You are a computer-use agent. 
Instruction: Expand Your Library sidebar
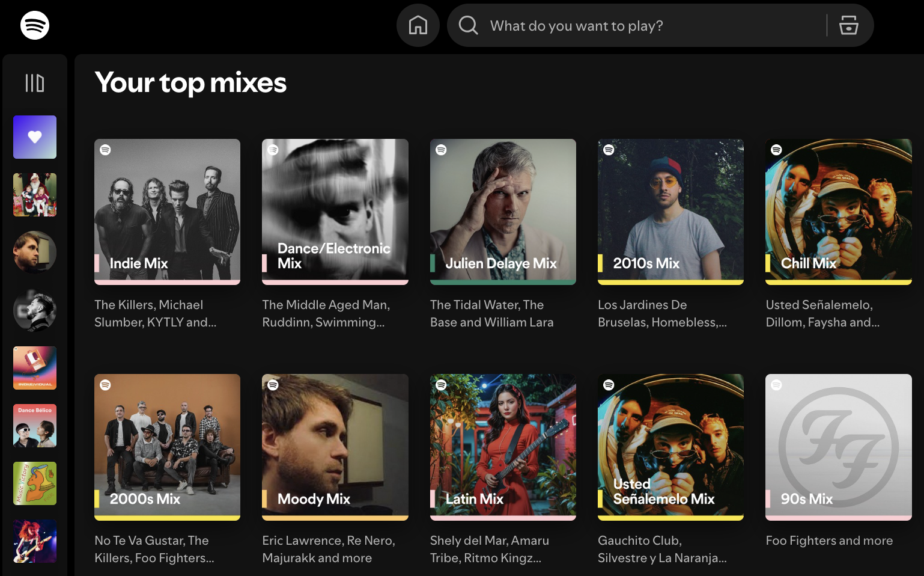35,83
